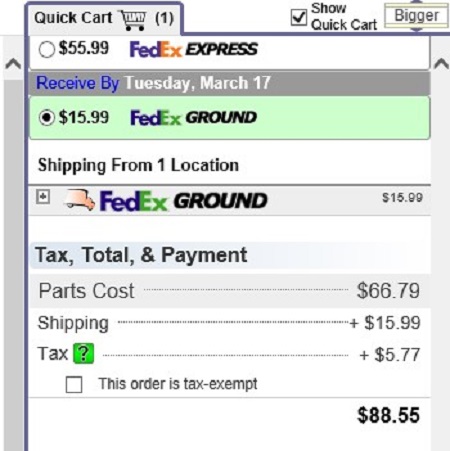Click the delivery truck icon
The width and height of the screenshot is (450, 451).
tap(80, 200)
